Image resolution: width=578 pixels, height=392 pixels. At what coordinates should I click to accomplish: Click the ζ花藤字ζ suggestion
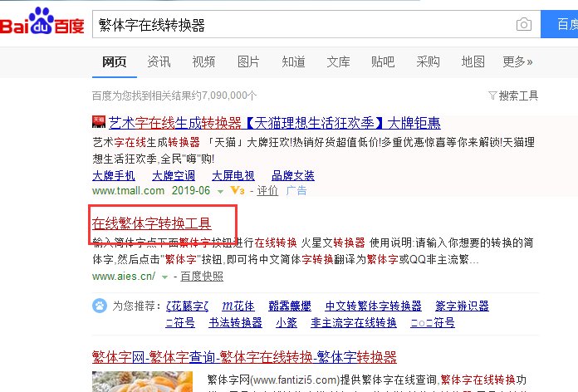pos(187,306)
